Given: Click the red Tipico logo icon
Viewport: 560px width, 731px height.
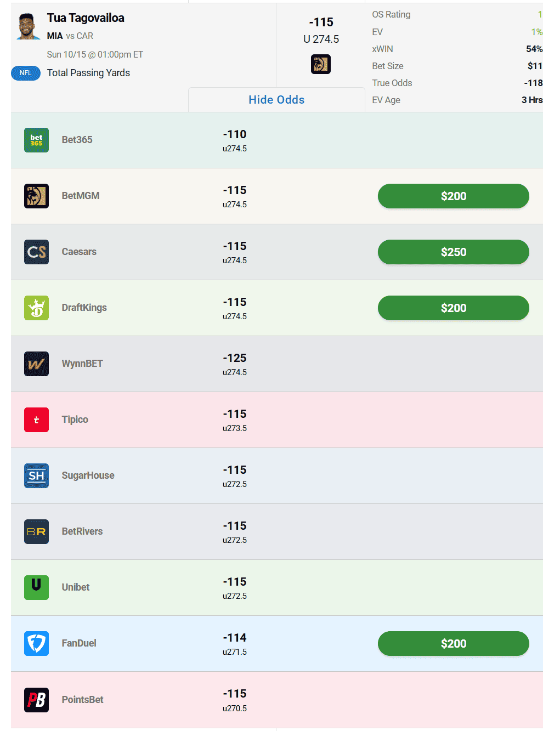Looking at the screenshot, I should point(36,420).
